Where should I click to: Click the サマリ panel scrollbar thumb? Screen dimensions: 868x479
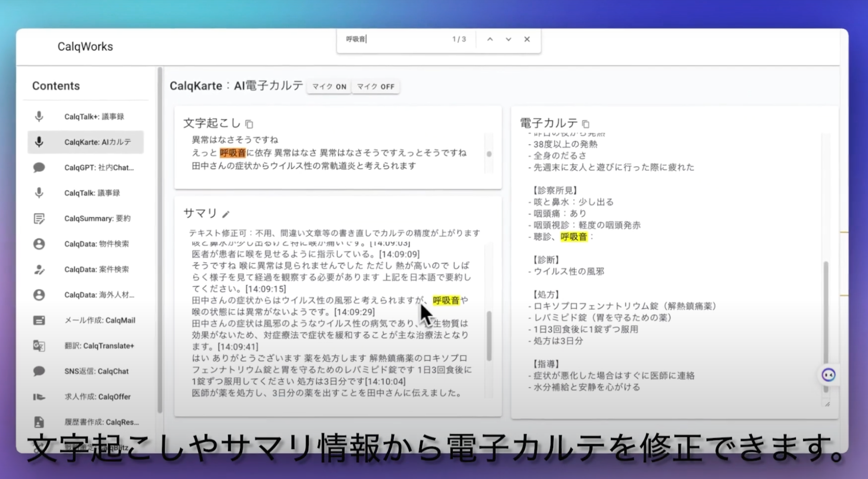(x=489, y=336)
